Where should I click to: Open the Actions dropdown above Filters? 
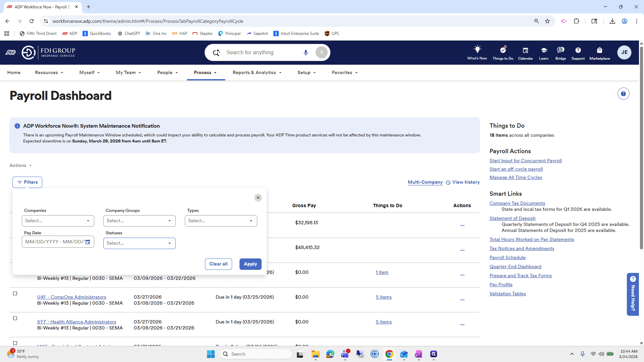click(20, 166)
